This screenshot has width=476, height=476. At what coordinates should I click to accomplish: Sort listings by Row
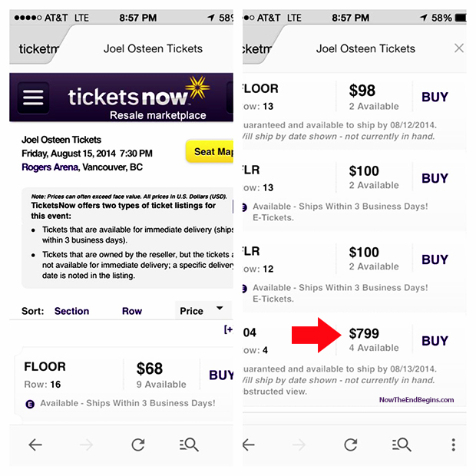click(x=132, y=311)
